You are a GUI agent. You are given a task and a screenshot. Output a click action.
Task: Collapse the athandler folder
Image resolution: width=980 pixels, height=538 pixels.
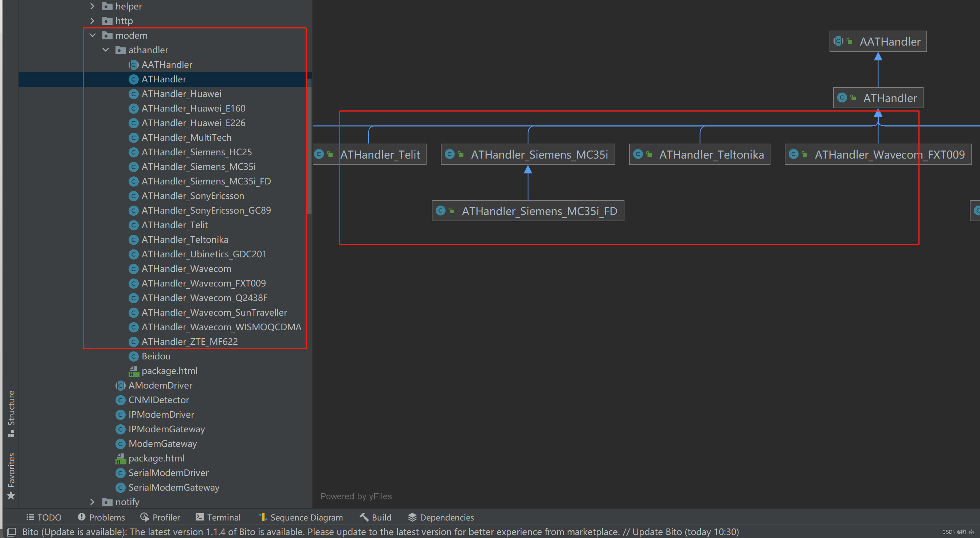pyautogui.click(x=106, y=50)
